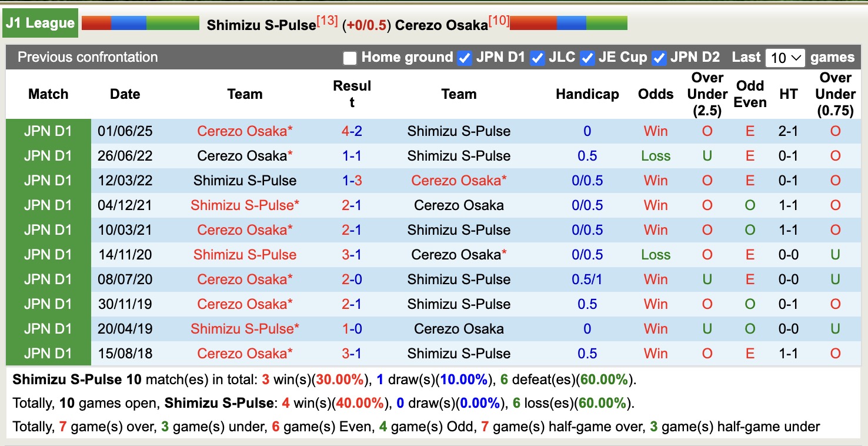The height and width of the screenshot is (446, 868).
Task: Disable the JE Cup filter
Action: [587, 58]
